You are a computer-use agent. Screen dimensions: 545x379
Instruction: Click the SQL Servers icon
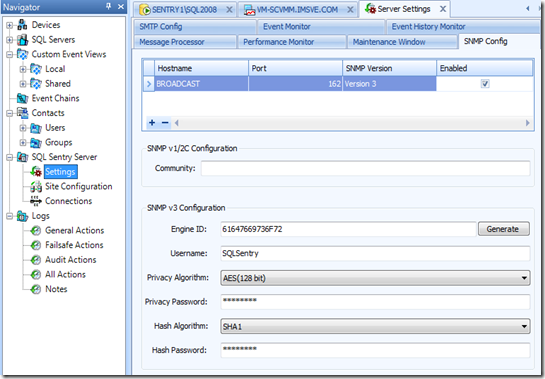(23, 40)
